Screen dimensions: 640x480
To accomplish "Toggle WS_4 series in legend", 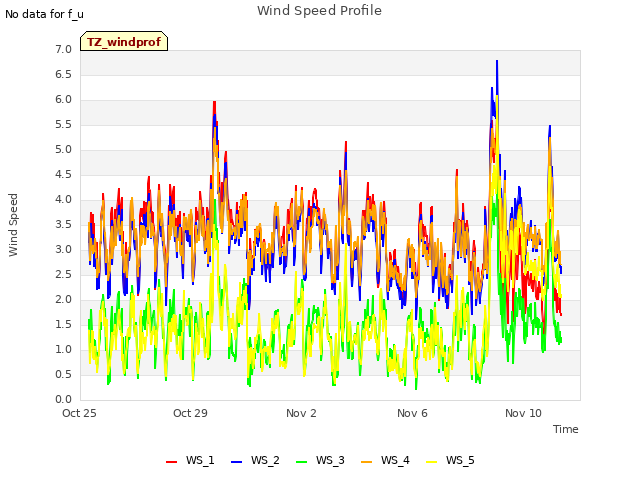I will (x=385, y=460).
